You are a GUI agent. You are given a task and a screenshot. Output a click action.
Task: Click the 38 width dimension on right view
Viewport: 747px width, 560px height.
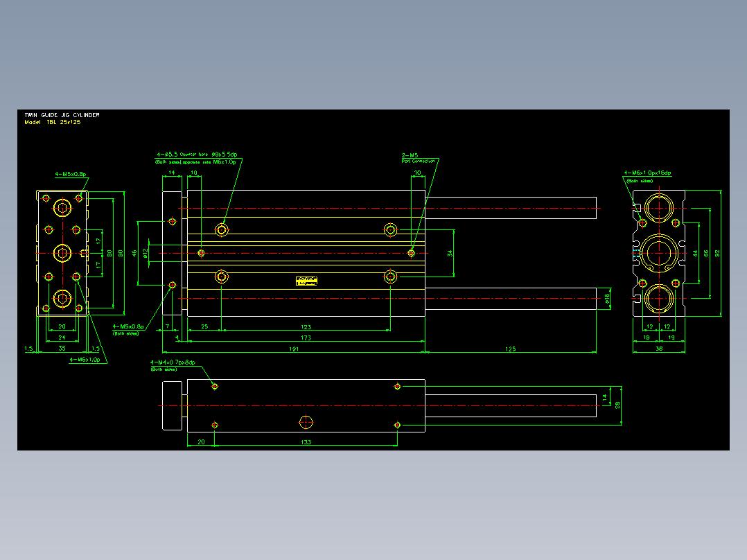[x=659, y=349]
